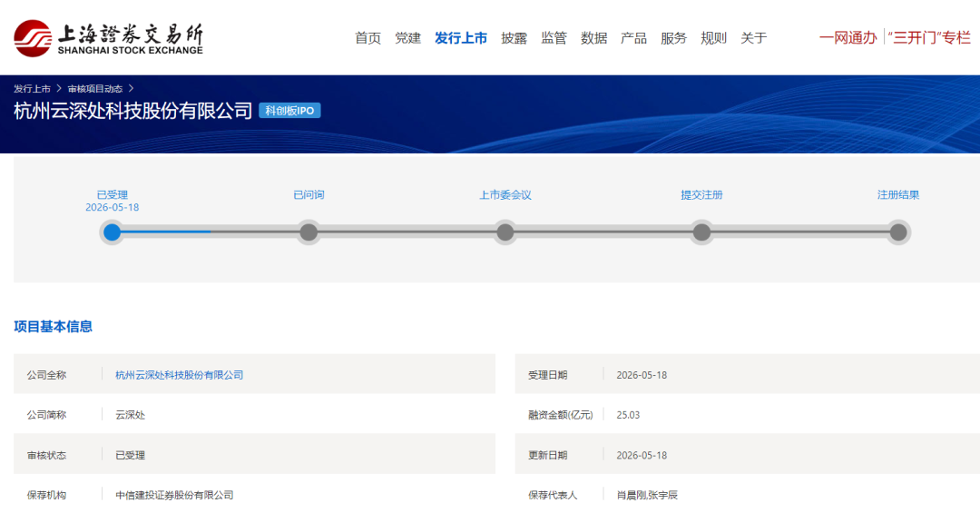Select the 发行上市 navigation tab
980x513 pixels.
coord(461,38)
